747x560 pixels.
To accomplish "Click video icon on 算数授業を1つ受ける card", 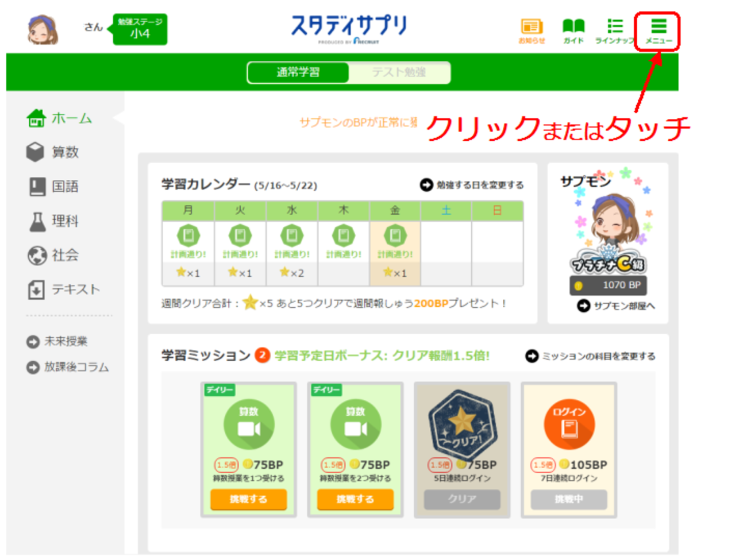I will click(249, 425).
